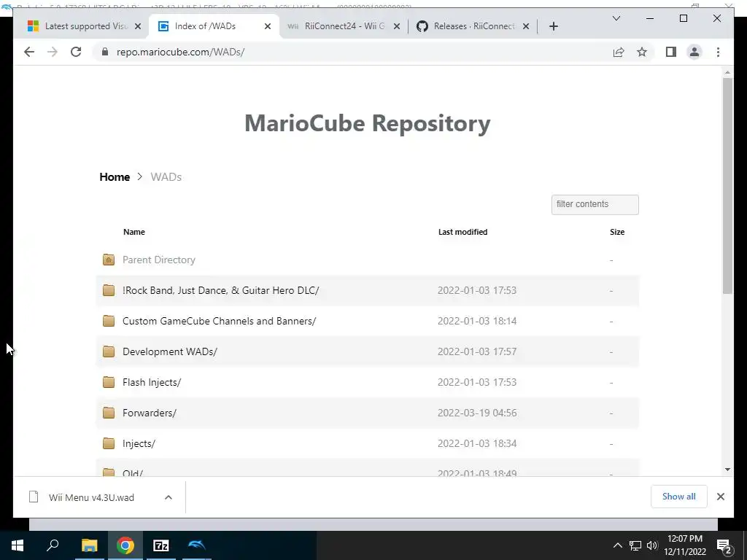Share this page via share icon
This screenshot has height=560, width=747.
pos(619,52)
